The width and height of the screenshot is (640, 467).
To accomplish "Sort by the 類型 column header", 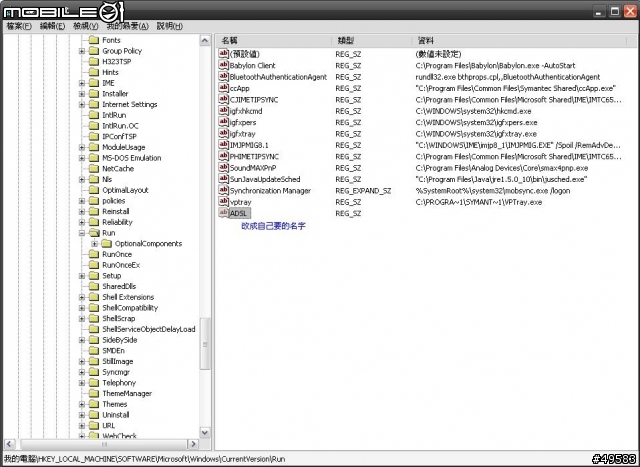I will [372, 41].
